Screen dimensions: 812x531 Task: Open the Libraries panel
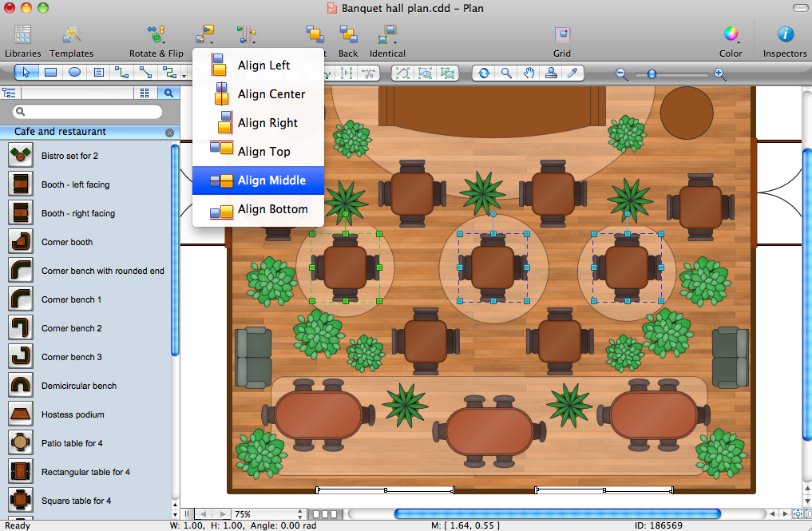22,41
